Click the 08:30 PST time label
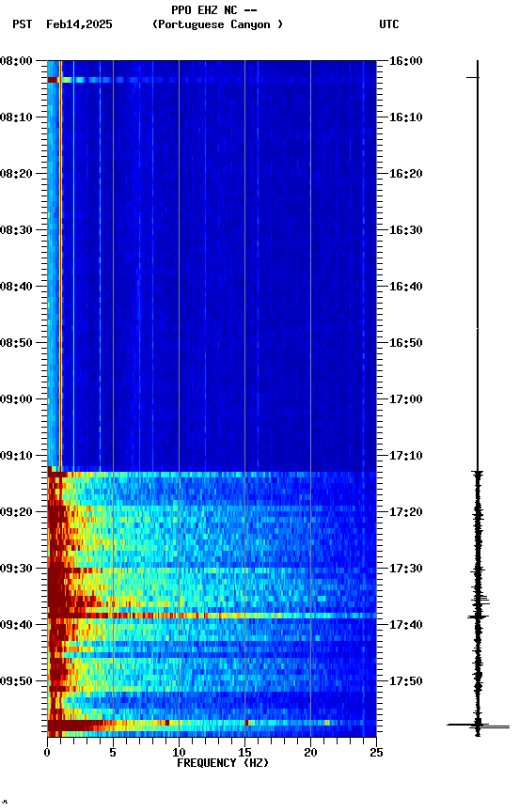519x812 pixels. click(16, 230)
